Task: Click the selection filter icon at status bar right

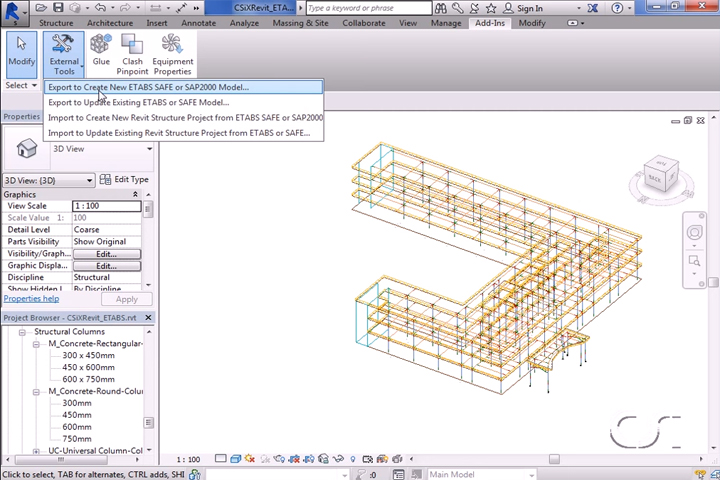Action: click(x=700, y=474)
